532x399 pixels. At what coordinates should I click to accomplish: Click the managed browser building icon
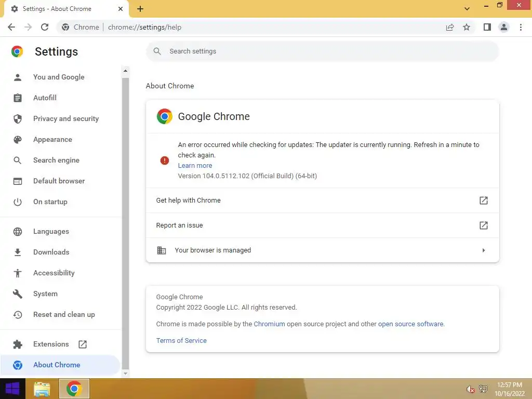(162, 250)
